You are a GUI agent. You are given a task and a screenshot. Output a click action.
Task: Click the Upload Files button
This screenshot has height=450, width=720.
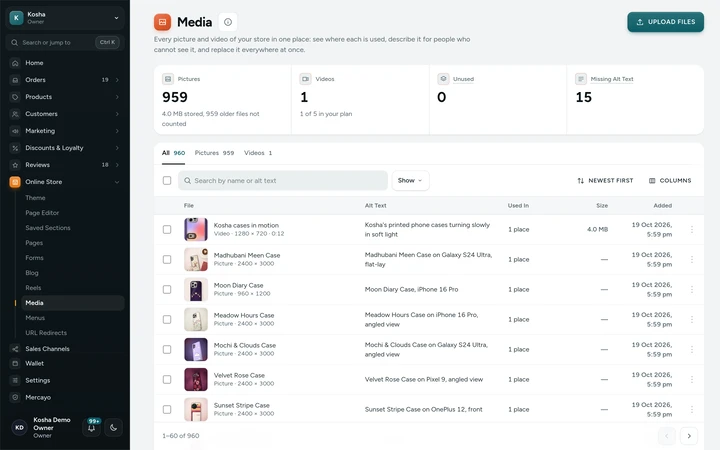pos(665,22)
